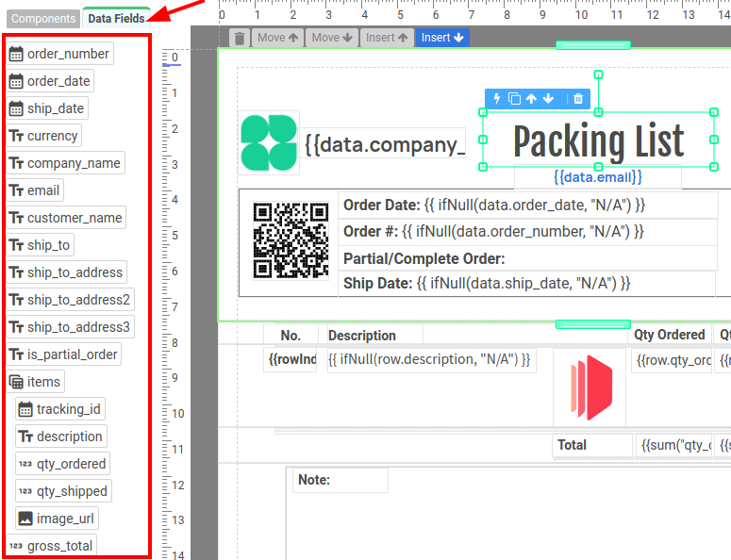The width and height of the screenshot is (731, 560).
Task: Click the Move down button
Action: click(332, 38)
